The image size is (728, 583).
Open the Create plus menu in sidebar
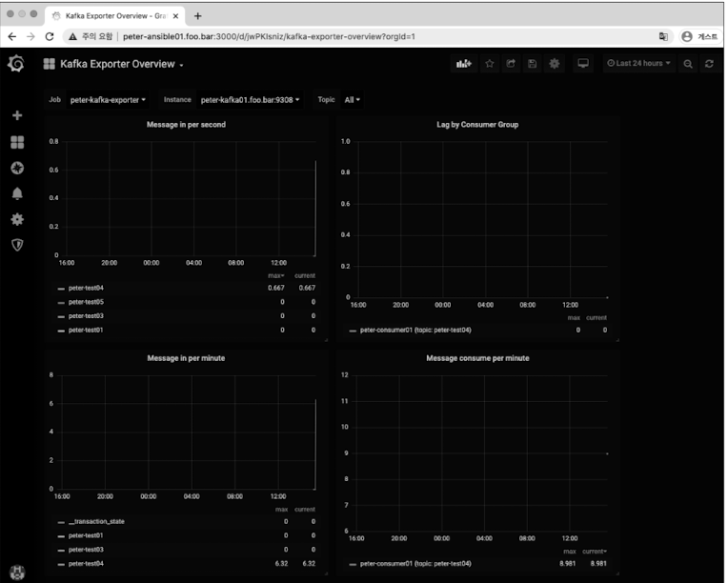[x=17, y=115]
